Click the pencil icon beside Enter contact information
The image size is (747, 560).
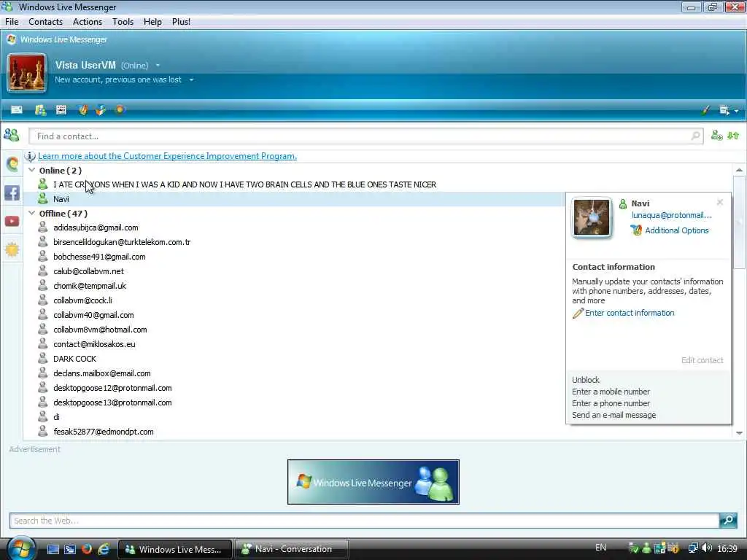[578, 314]
